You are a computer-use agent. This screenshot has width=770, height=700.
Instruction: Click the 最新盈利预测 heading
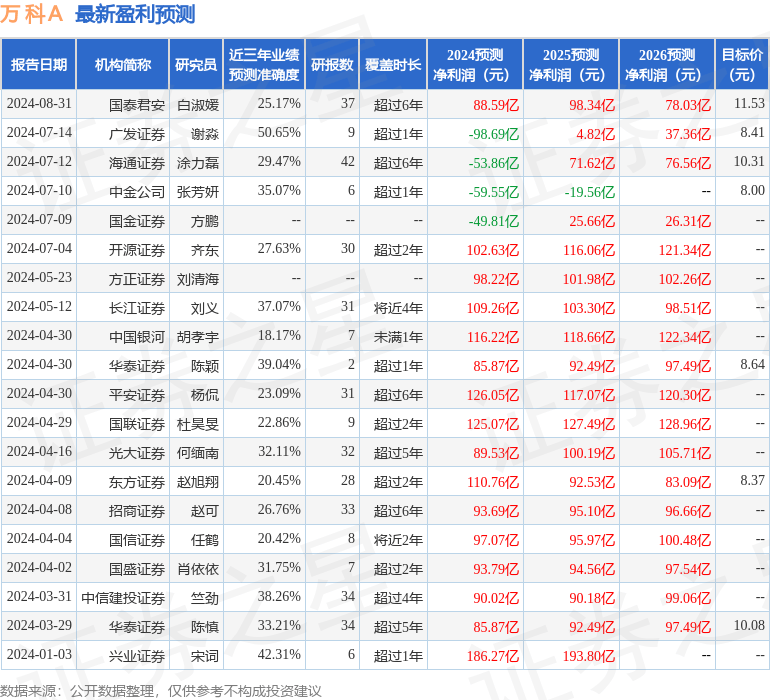(135, 14)
